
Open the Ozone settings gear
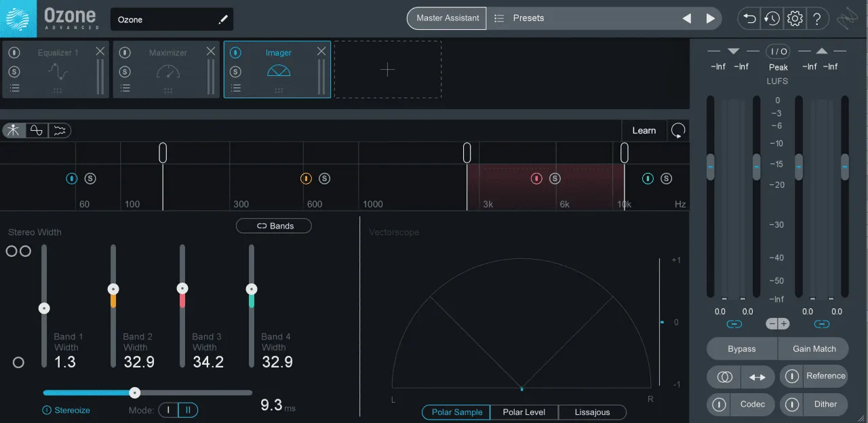pyautogui.click(x=795, y=18)
